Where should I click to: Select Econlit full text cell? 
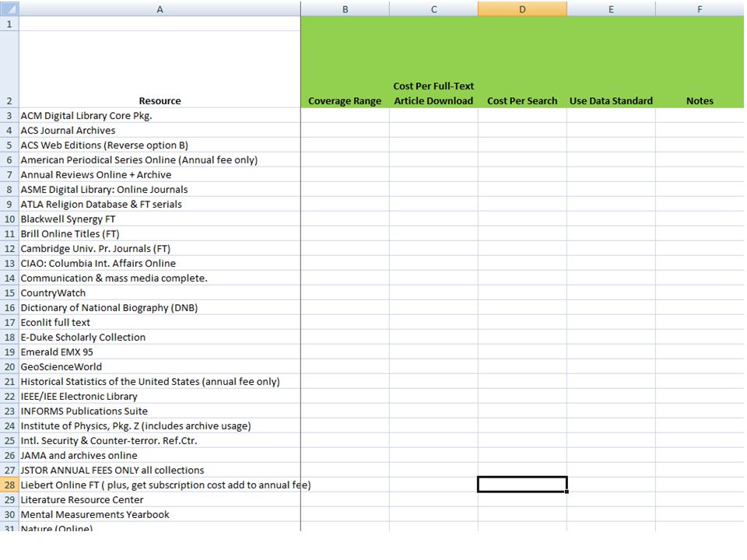(x=160, y=322)
